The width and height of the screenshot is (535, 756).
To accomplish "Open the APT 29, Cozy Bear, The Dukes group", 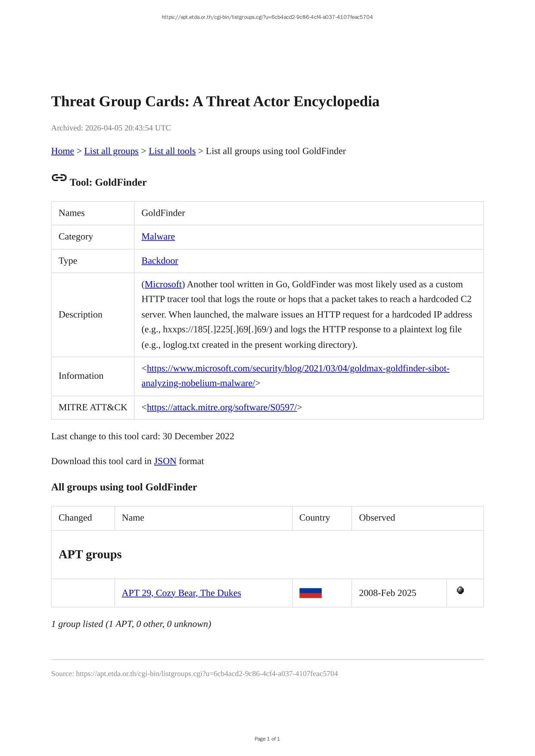I will (x=181, y=593).
